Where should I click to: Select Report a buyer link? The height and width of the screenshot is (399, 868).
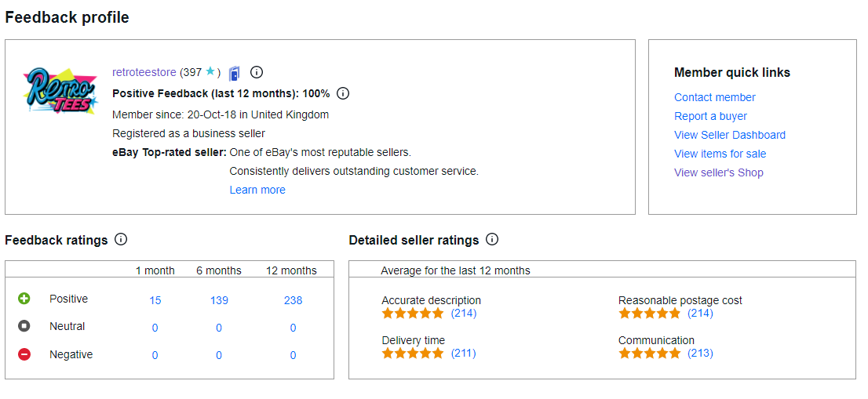tap(710, 116)
